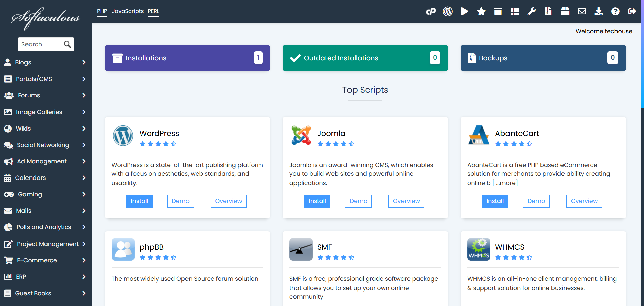Click the phpBB logo in Top Scripts
This screenshot has height=306, width=644.
(123, 249)
